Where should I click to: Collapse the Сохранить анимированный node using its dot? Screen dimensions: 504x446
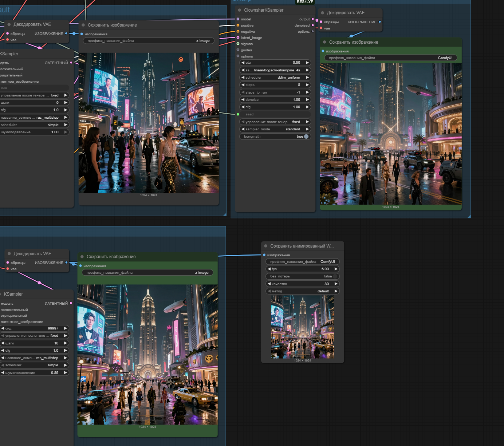pyautogui.click(x=266, y=246)
